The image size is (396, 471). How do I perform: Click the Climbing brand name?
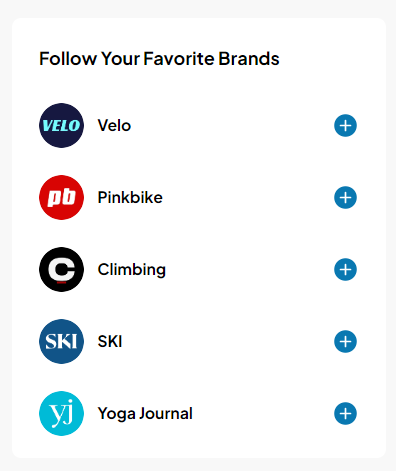tap(132, 270)
